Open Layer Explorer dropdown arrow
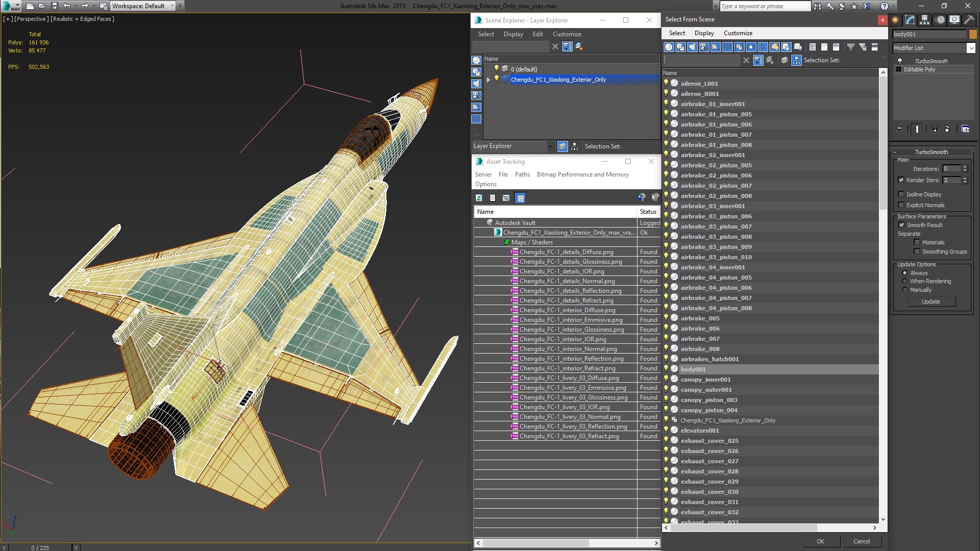This screenshot has width=980, height=551. (x=550, y=146)
